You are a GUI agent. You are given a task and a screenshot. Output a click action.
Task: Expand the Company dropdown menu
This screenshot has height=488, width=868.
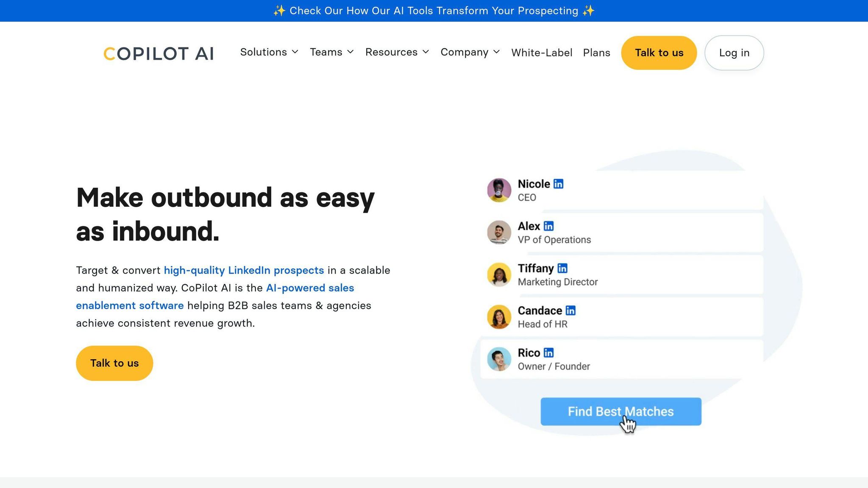[470, 52]
